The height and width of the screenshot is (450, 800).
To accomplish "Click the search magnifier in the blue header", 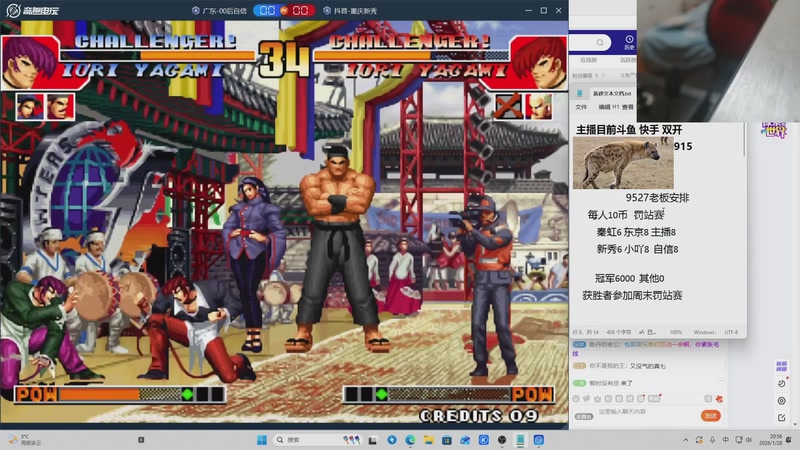I will pos(600,42).
